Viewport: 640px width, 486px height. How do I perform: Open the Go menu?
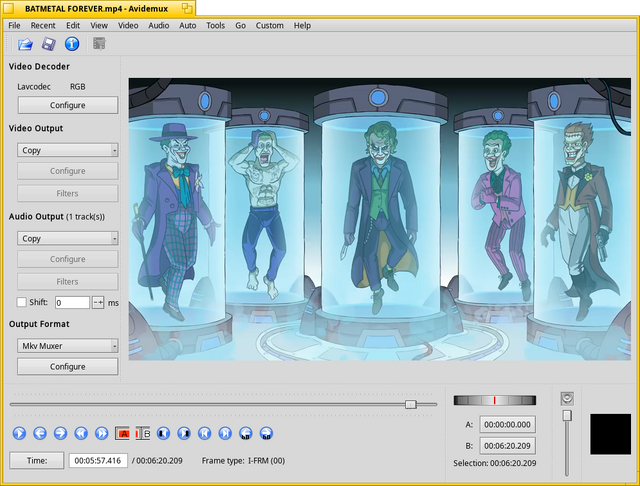point(240,25)
